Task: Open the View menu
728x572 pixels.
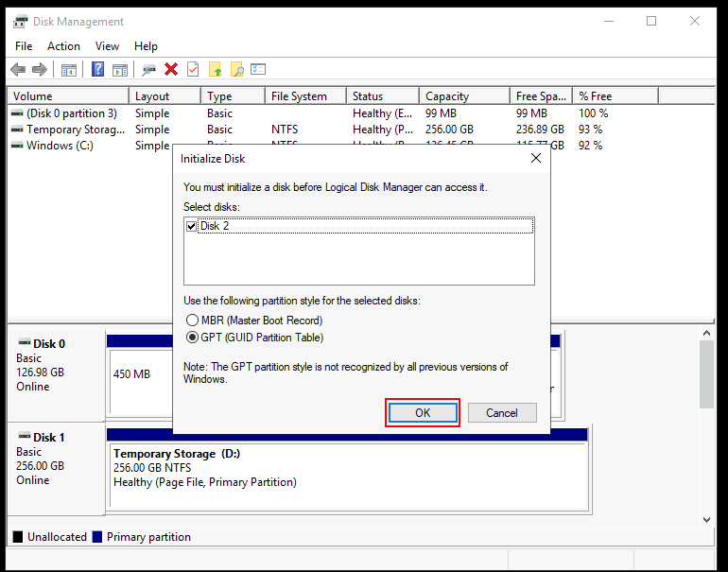Action: point(107,45)
